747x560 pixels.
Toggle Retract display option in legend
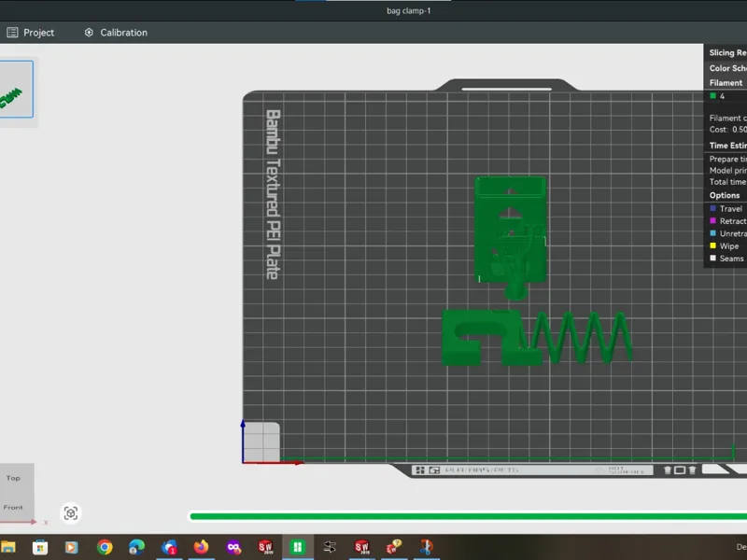point(727,221)
